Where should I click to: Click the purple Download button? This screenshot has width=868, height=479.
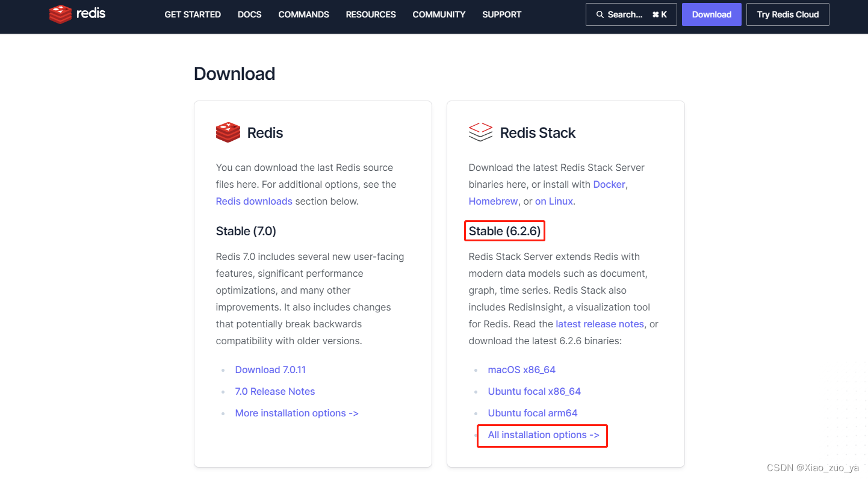[711, 14]
